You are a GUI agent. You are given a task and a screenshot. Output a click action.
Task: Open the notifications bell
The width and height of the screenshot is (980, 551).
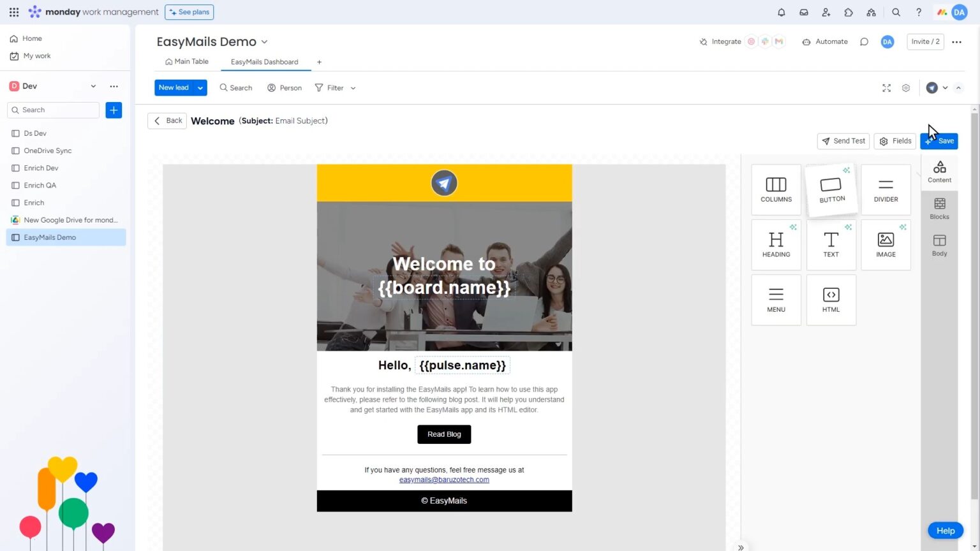click(781, 11)
